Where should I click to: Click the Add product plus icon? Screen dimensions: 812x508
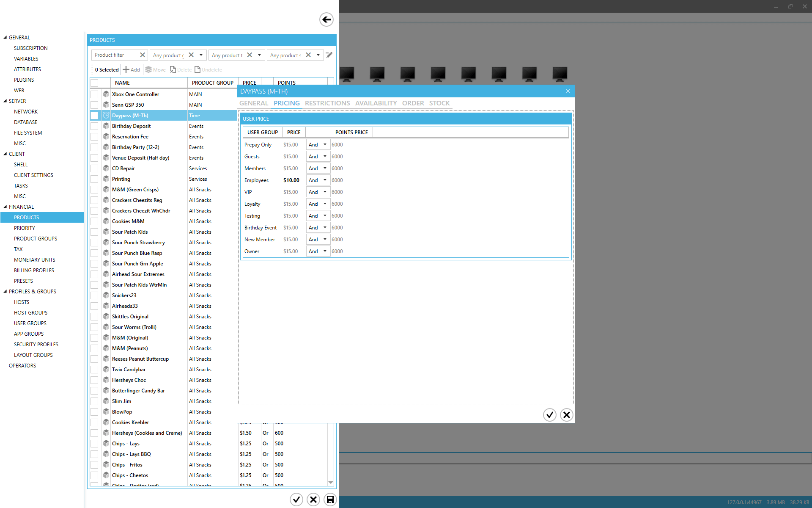click(126, 69)
